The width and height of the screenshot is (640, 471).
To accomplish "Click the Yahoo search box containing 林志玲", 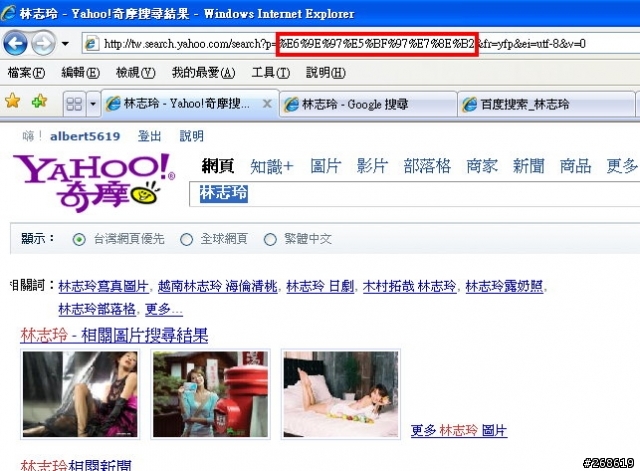I will [414, 194].
